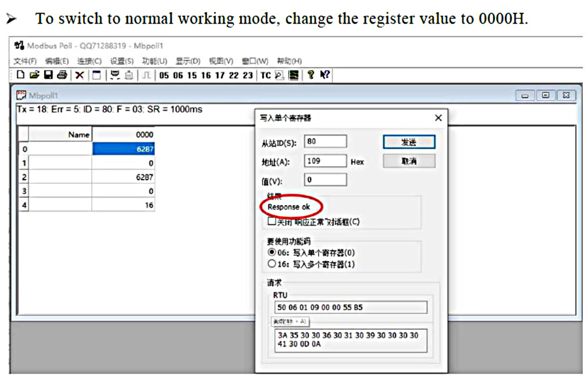Select function 16 toolbar button
Image resolution: width=588 pixels, height=386 pixels.
pyautogui.click(x=206, y=75)
